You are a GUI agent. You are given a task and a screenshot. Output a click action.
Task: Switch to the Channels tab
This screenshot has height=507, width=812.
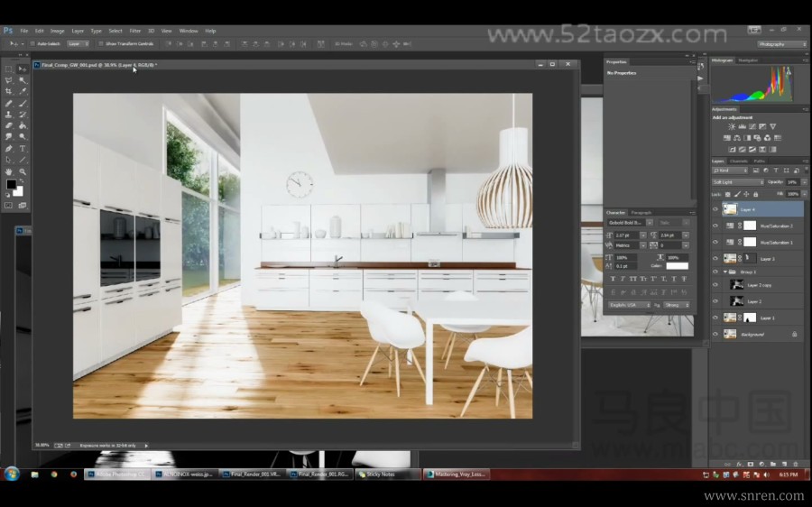(x=738, y=161)
